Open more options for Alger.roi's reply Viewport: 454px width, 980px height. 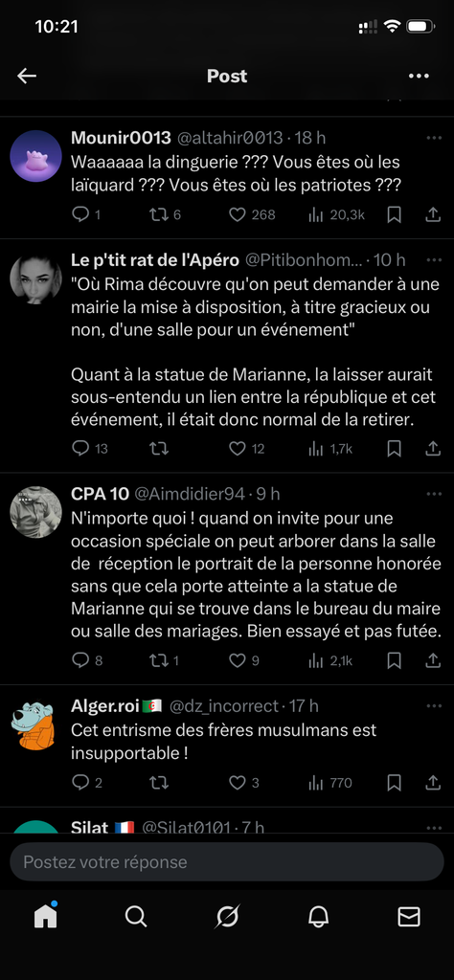[434, 705]
